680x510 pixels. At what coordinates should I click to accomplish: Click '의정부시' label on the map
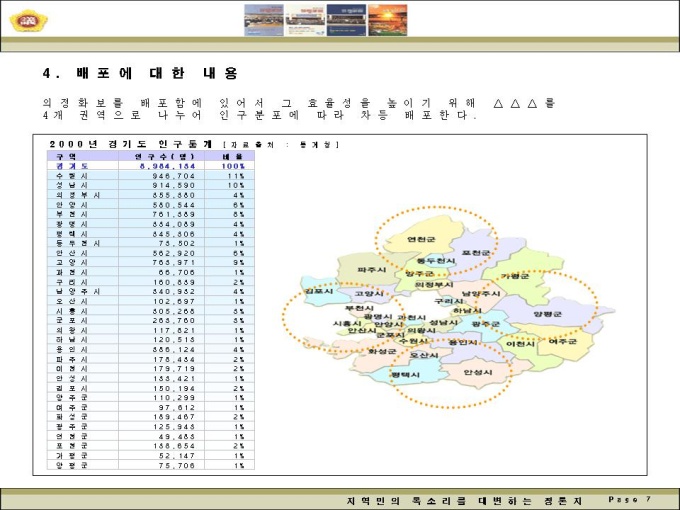(434, 285)
